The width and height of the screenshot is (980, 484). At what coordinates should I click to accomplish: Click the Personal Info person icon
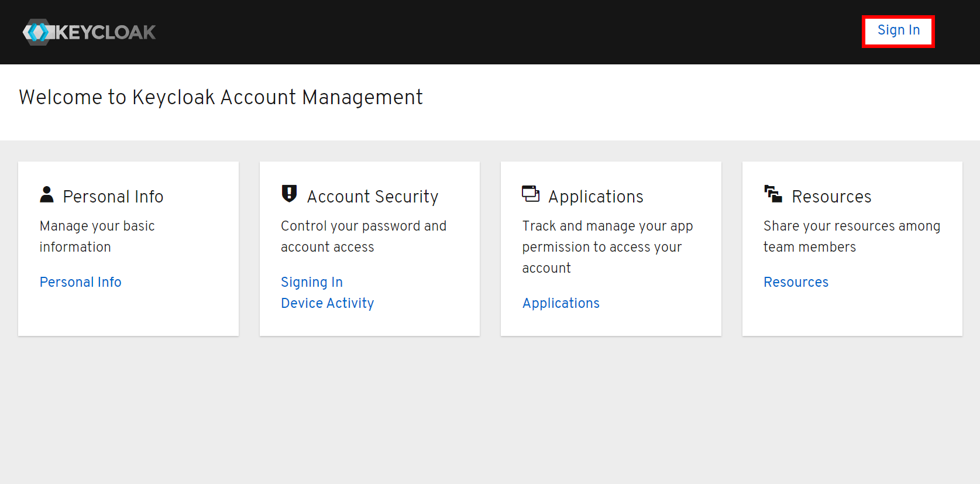pyautogui.click(x=47, y=194)
